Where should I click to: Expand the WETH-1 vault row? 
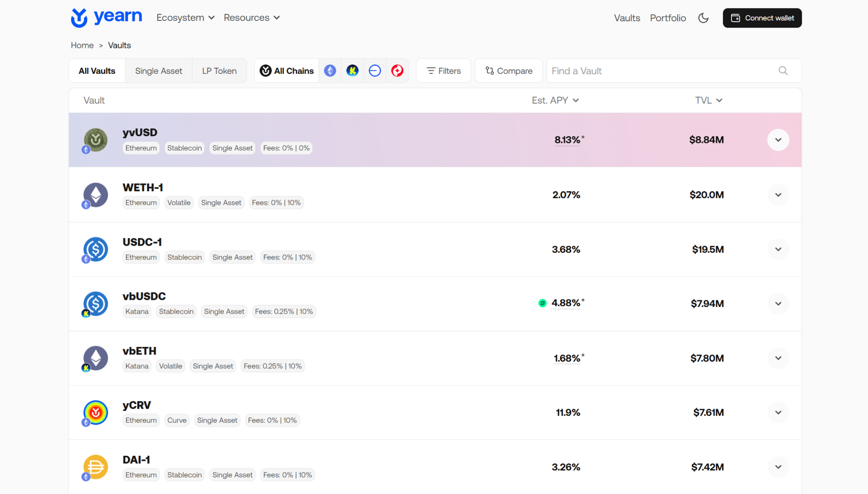(x=778, y=195)
